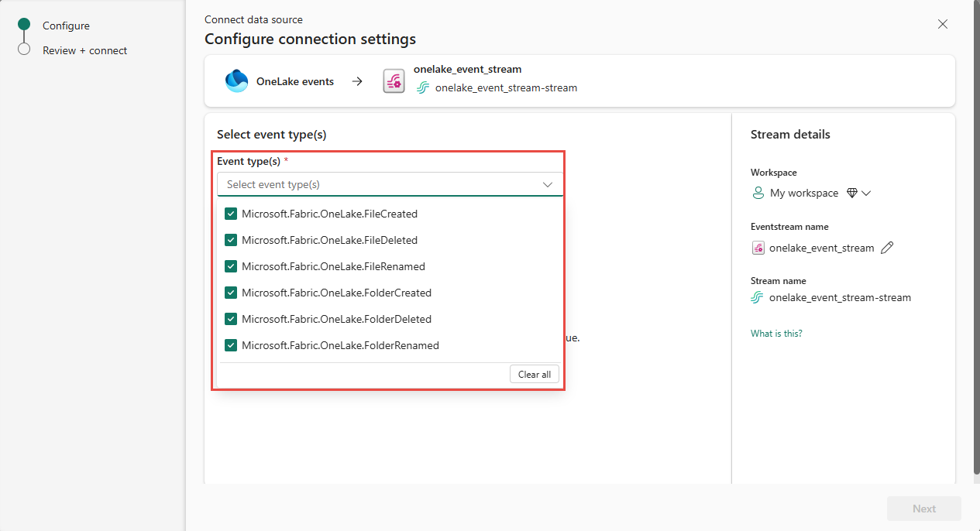Click the workspace person icon beside My workspace
Viewport: 980px width, 531px height.
[x=758, y=193]
